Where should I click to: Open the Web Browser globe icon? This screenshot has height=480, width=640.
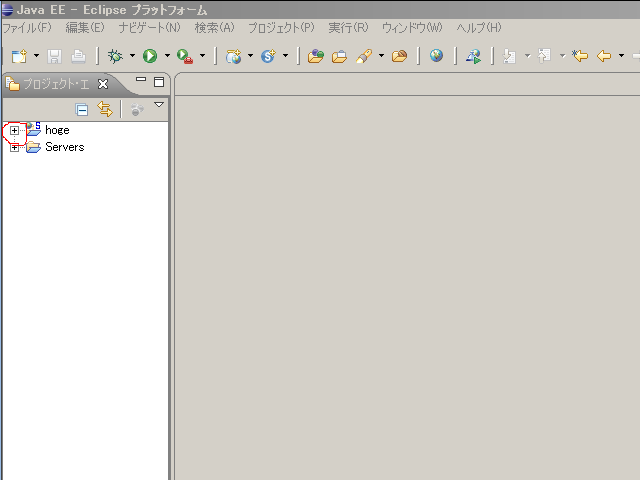click(x=436, y=56)
